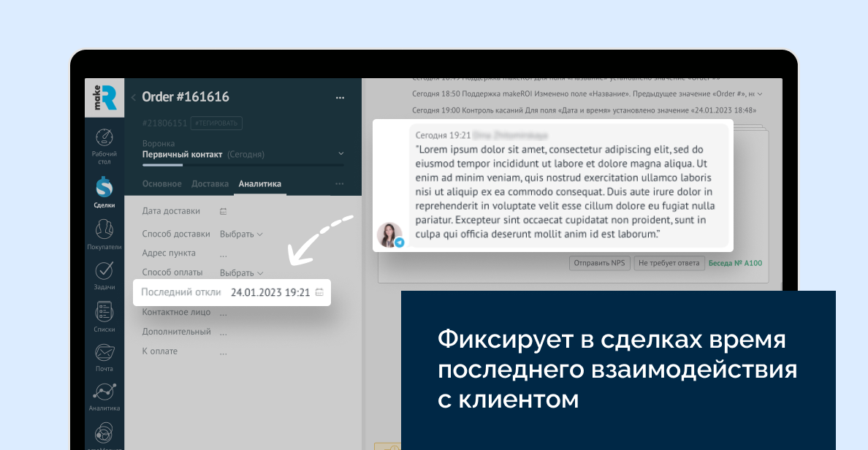Switch to the Основное tab
The height and width of the screenshot is (450, 868).
point(161,184)
